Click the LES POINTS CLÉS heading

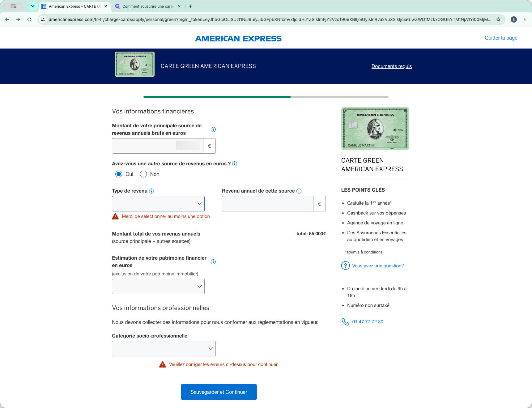point(363,190)
